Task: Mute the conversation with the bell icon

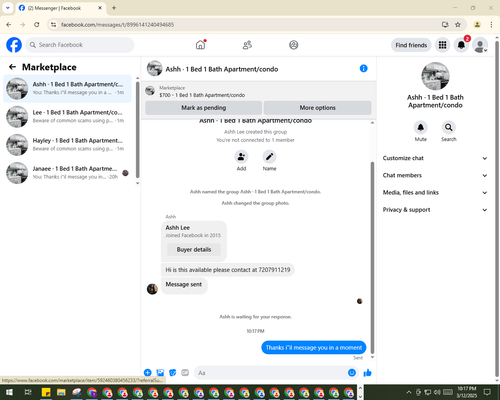Action: 421,127
